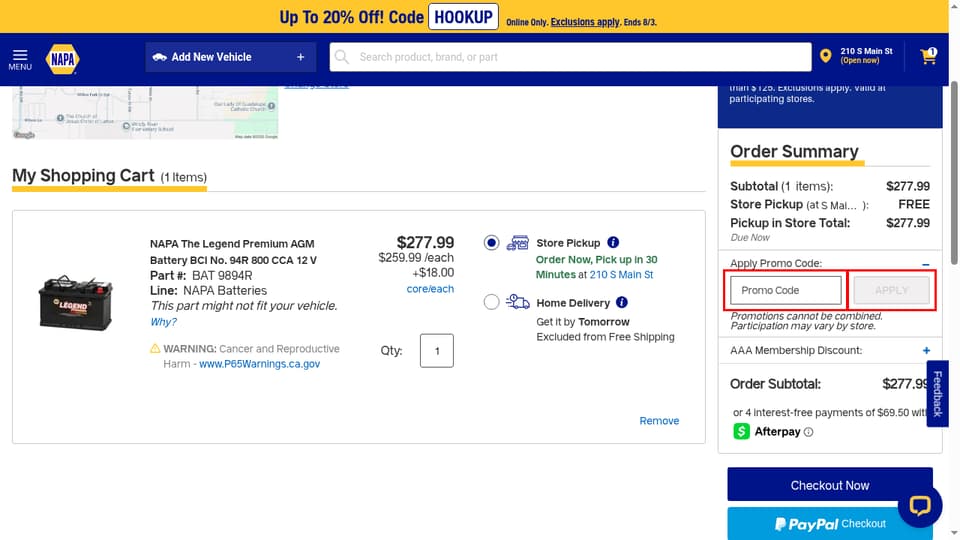Select the Home Delivery radio button
This screenshot has height=540, width=960.
pos(491,302)
